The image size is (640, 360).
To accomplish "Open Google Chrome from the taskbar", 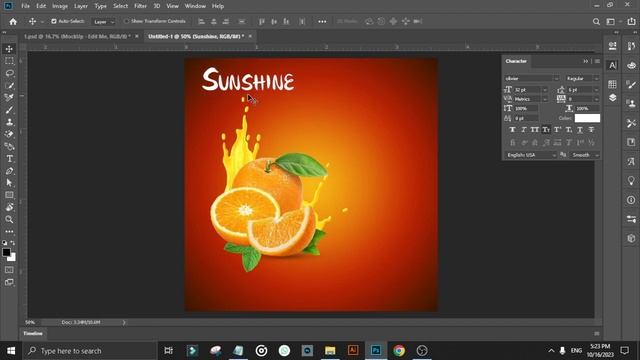I will [x=399, y=351].
